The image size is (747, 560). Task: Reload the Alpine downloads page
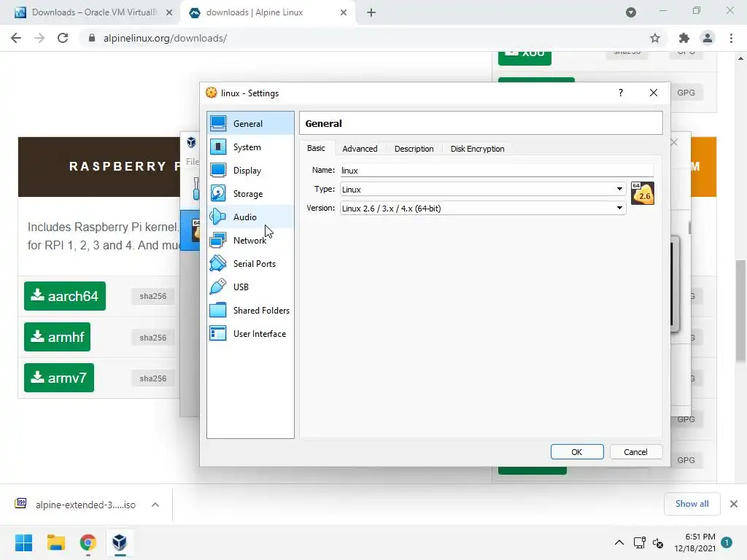pos(63,38)
